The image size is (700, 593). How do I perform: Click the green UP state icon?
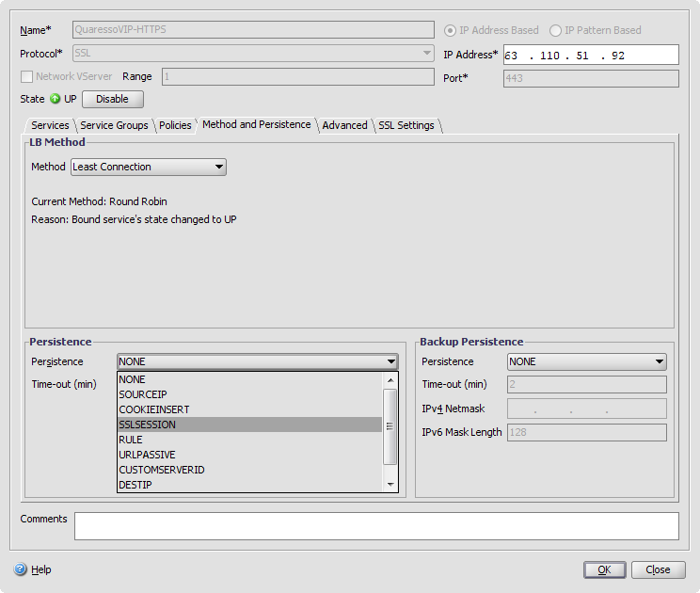[x=56, y=99]
